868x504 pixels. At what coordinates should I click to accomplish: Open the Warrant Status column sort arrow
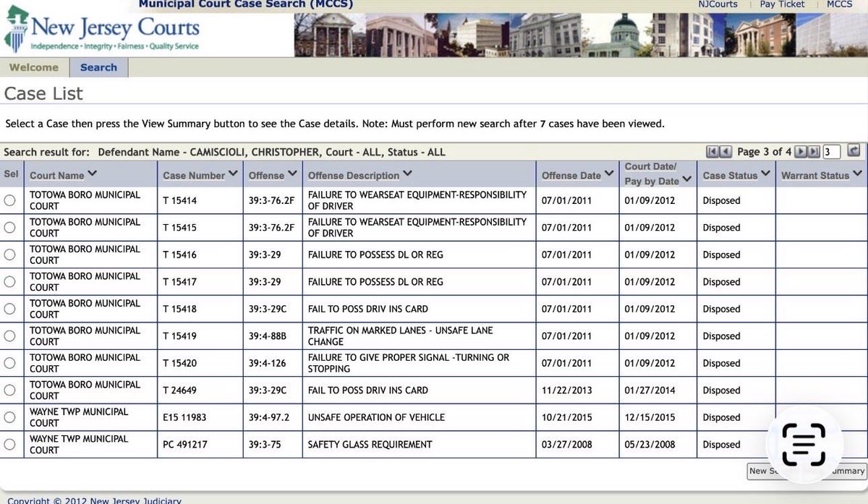tap(857, 174)
